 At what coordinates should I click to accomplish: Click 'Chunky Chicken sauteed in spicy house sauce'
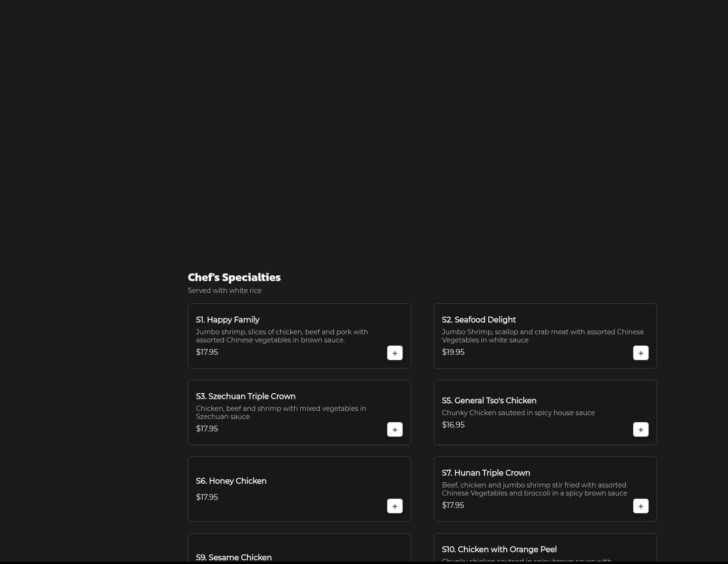518,413
